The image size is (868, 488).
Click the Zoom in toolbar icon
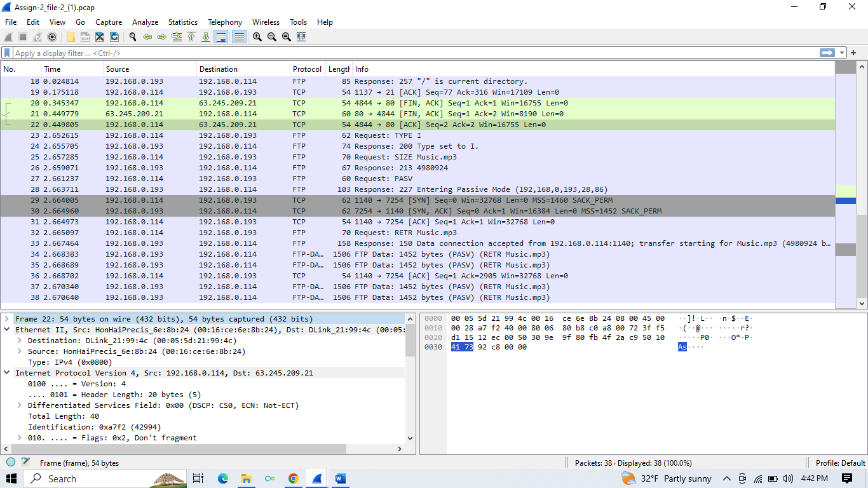pos(257,37)
